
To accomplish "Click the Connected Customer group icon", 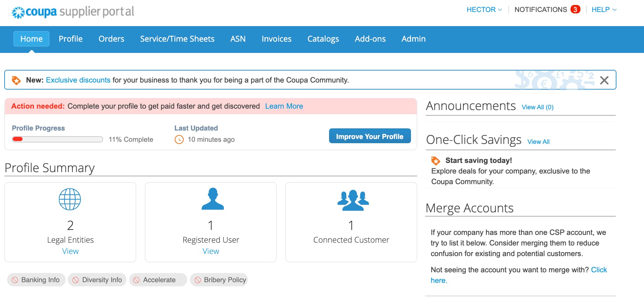I will [353, 200].
